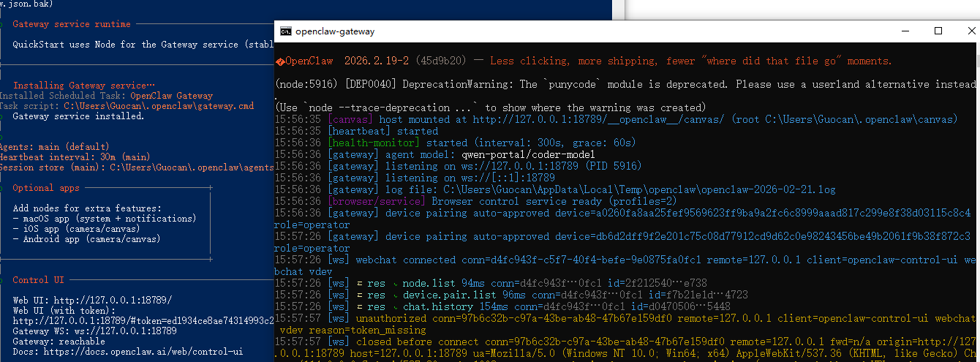This screenshot has height=362, width=980.
Task: Click the red OpenClaw lobster logo glyph
Action: click(x=279, y=61)
